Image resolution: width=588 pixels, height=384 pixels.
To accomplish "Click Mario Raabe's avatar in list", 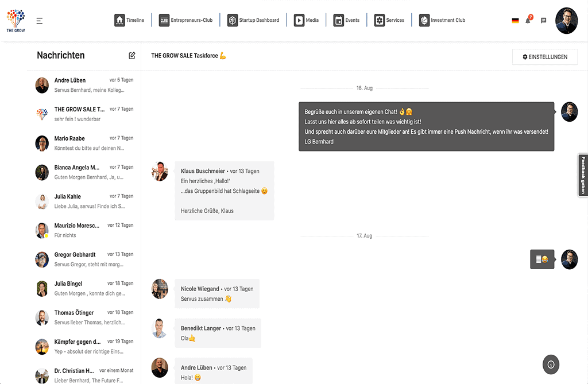I will [42, 143].
